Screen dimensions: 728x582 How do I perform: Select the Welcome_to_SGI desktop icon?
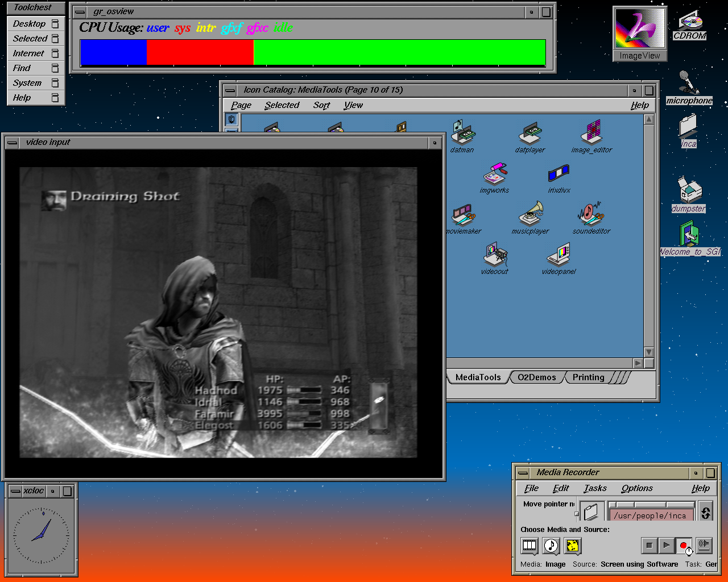pyautogui.click(x=689, y=238)
